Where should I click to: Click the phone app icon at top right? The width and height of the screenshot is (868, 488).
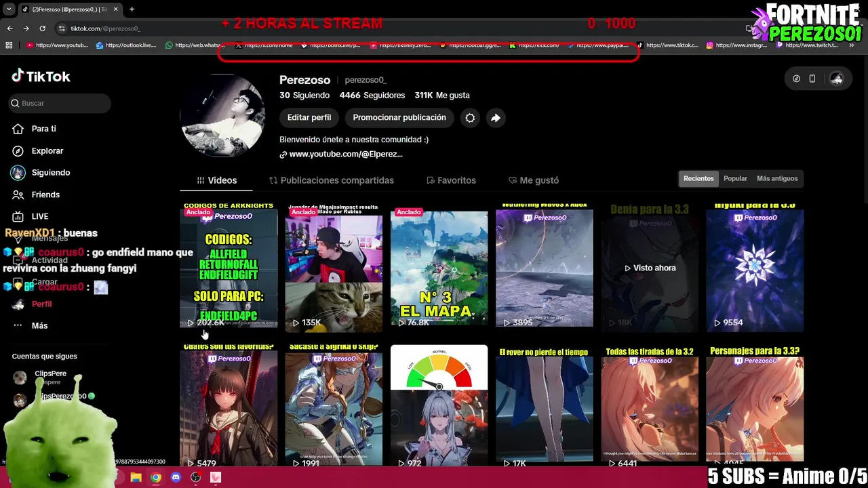812,79
